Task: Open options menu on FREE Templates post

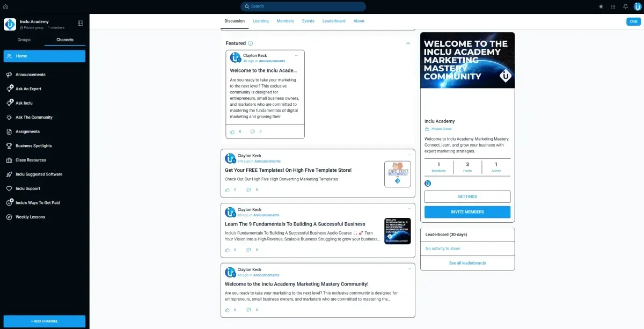Action: pyautogui.click(x=409, y=155)
